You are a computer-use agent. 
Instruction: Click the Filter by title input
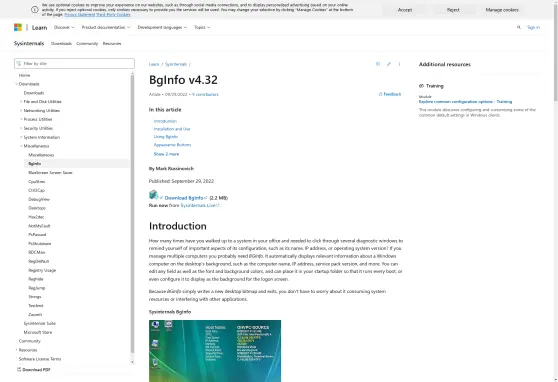point(74,63)
